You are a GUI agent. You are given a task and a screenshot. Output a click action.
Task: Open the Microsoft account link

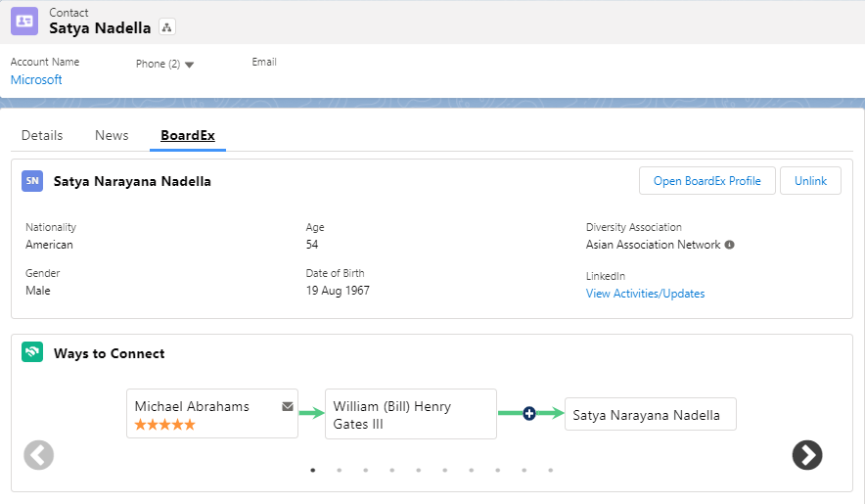pos(36,80)
